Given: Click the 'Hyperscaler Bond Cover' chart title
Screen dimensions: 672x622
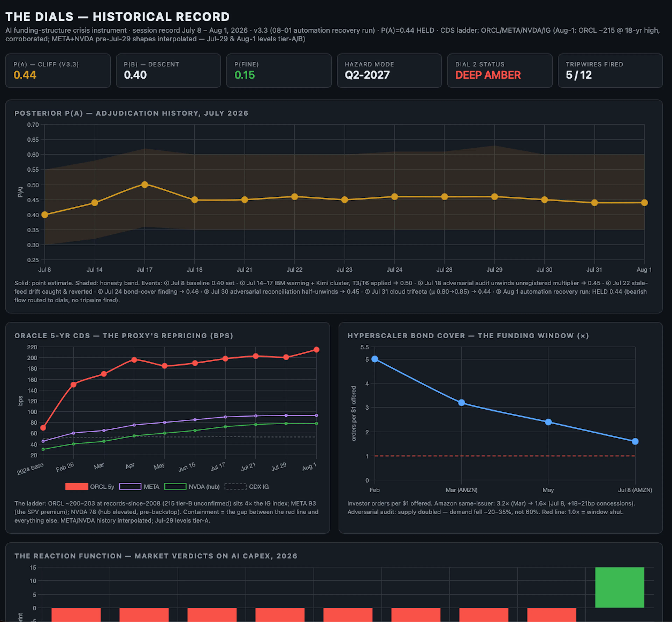Looking at the screenshot, I should (x=468, y=335).
